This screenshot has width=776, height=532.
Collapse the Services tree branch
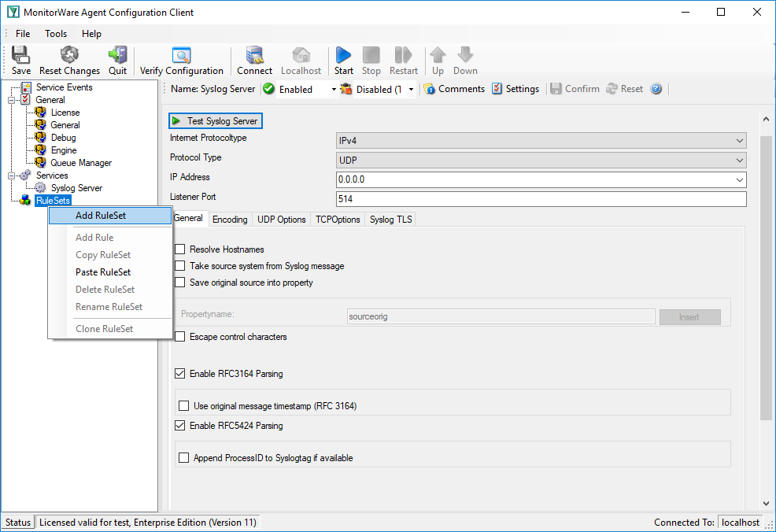click(x=11, y=175)
